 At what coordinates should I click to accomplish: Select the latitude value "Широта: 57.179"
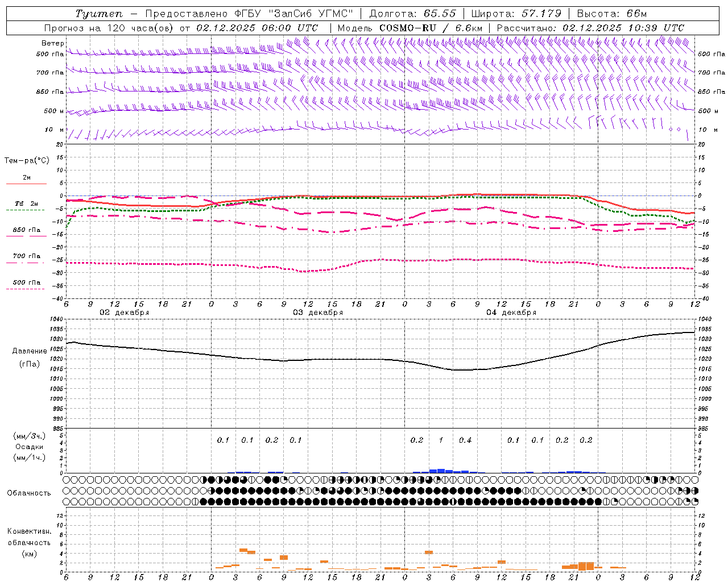(x=516, y=14)
